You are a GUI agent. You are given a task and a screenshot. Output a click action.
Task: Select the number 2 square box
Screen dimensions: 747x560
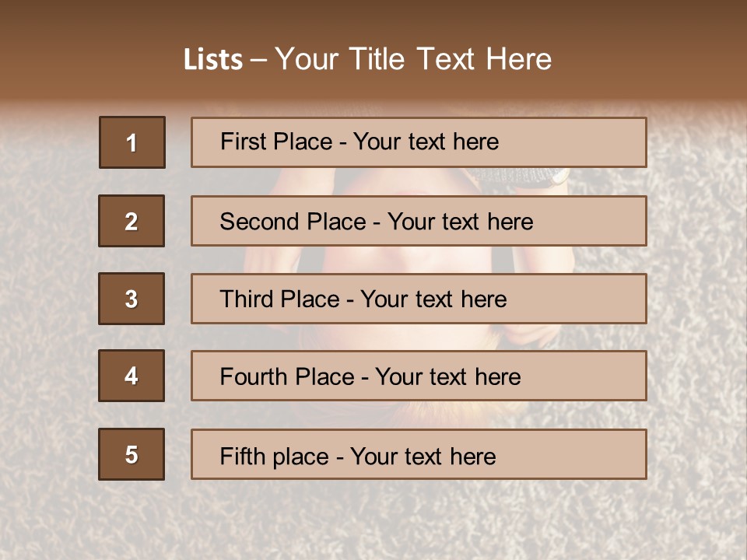tap(132, 221)
